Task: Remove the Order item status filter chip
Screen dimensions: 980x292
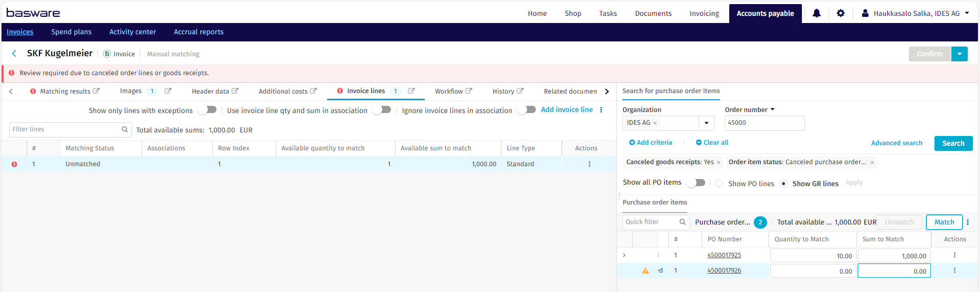Action: coord(872,163)
